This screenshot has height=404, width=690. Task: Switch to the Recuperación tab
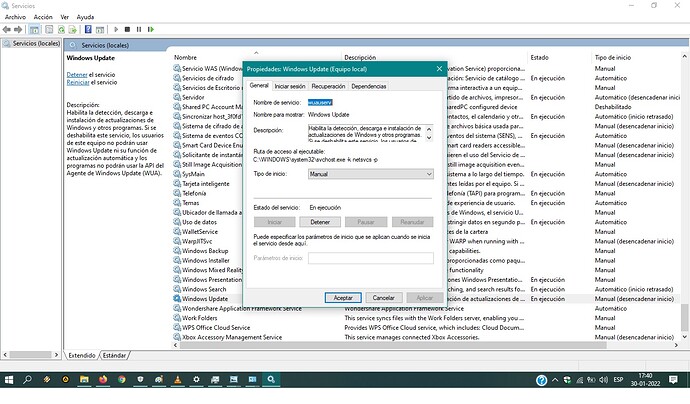pos(328,86)
